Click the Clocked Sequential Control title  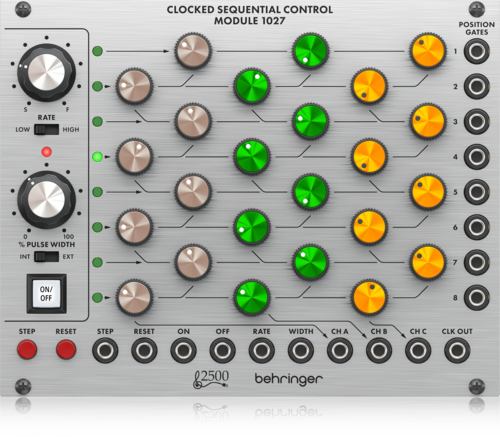pos(250,15)
